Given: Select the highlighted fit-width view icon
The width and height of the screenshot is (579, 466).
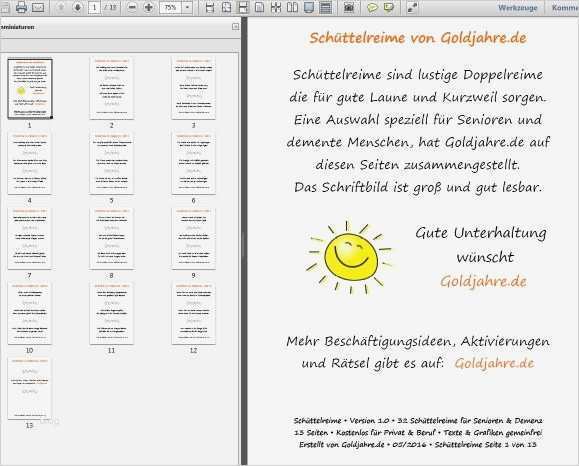Looking at the screenshot, I should point(243,7).
